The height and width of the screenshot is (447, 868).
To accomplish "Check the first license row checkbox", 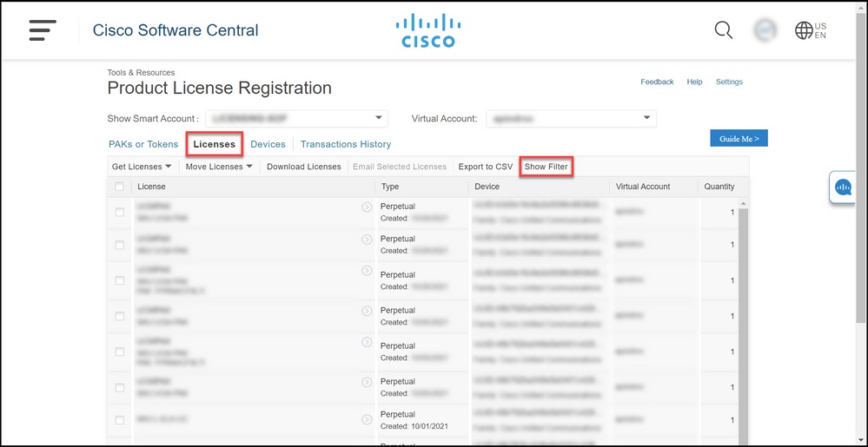I will 119,213.
